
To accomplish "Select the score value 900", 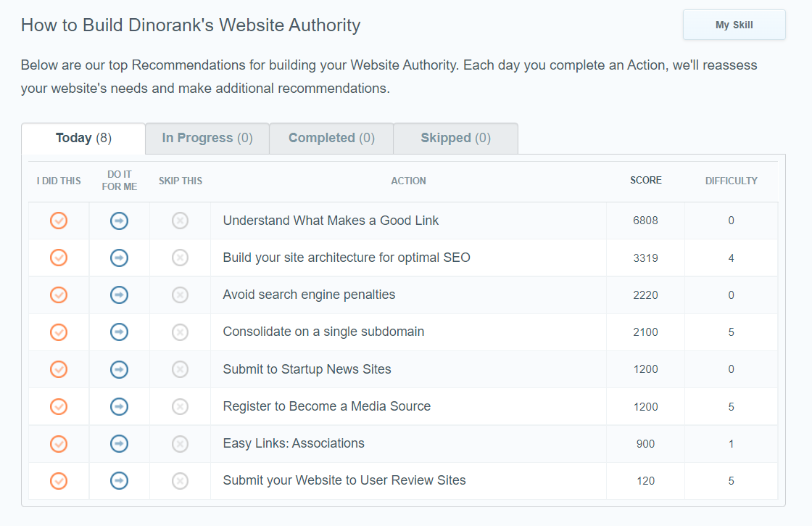I will pos(645,444).
